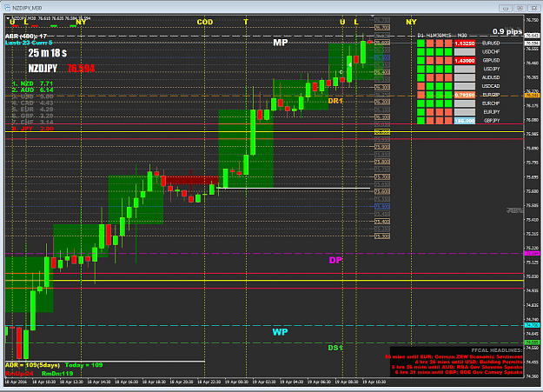Select the GBPUSD pair label in the dashboard
This screenshot has width=543, height=392.
491,60
